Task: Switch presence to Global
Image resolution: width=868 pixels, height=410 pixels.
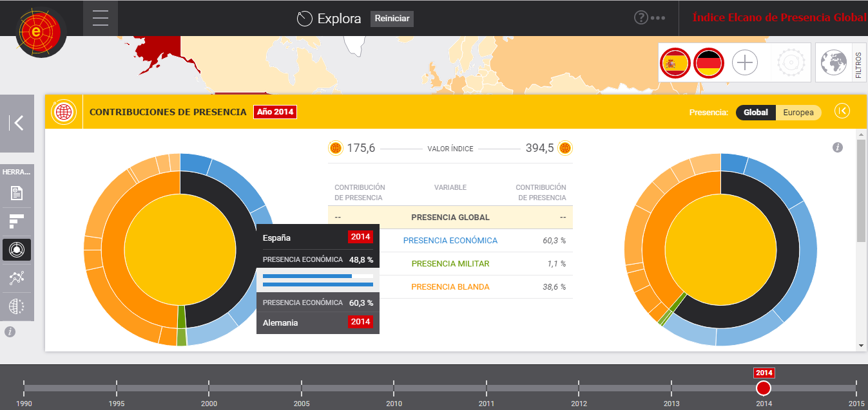Action: point(756,113)
